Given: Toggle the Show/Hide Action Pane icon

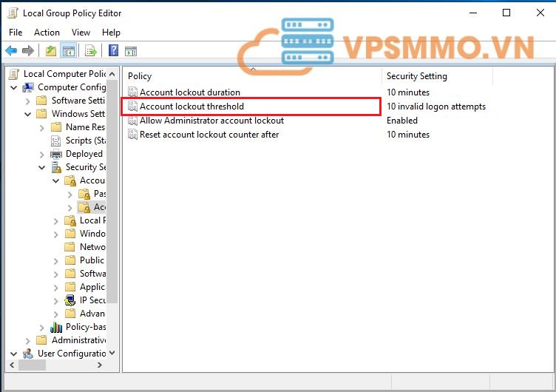Looking at the screenshot, I should (131, 51).
